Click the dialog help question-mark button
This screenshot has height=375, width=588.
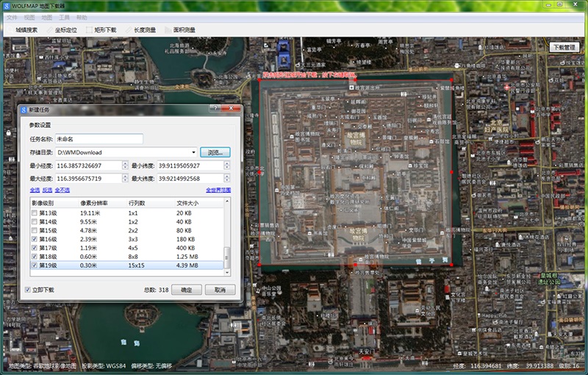point(215,108)
